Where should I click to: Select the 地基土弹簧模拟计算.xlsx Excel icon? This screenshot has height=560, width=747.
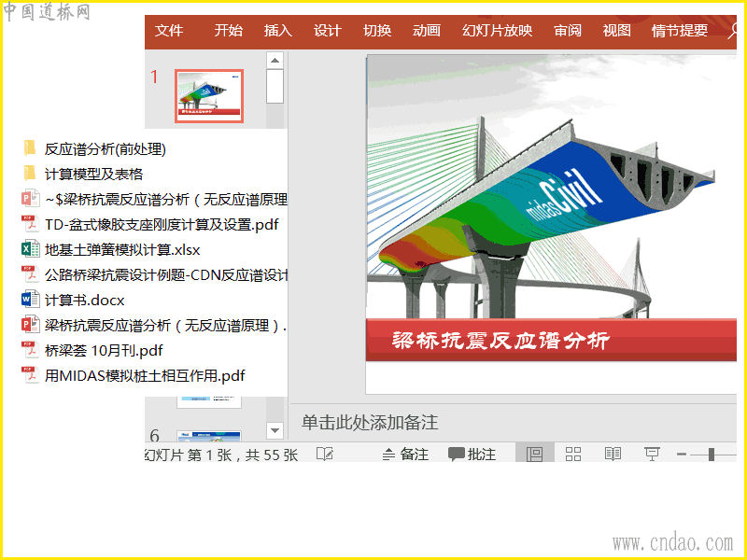pos(30,249)
